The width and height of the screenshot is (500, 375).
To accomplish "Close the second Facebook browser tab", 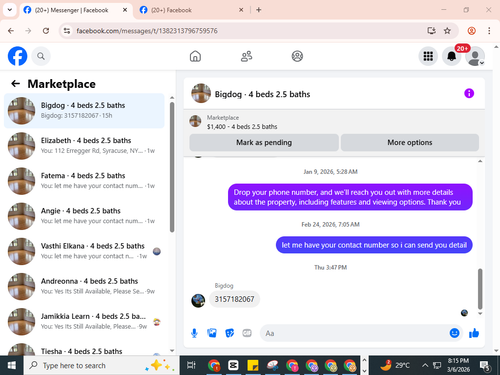I will coord(241,10).
